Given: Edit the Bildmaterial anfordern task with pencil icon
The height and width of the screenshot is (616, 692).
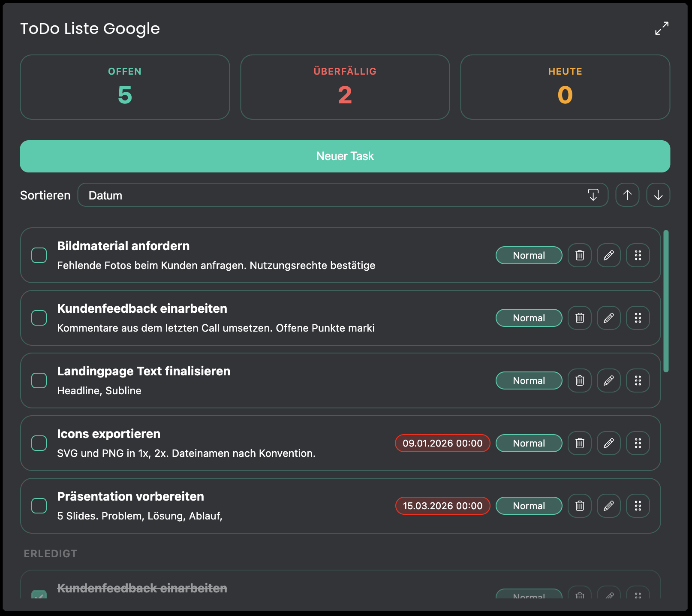Looking at the screenshot, I should point(609,255).
